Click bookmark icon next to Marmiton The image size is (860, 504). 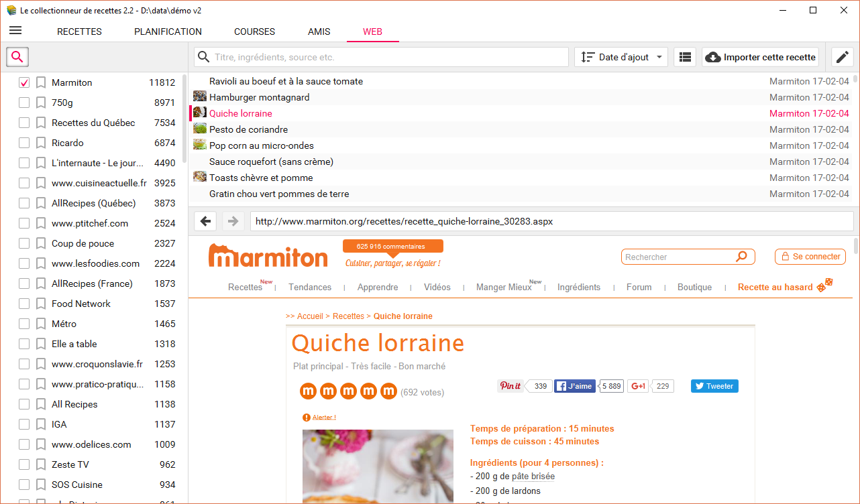point(41,82)
